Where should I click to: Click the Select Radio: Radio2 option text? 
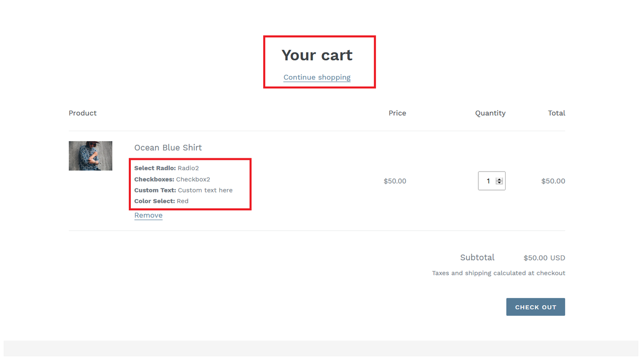pos(167,168)
